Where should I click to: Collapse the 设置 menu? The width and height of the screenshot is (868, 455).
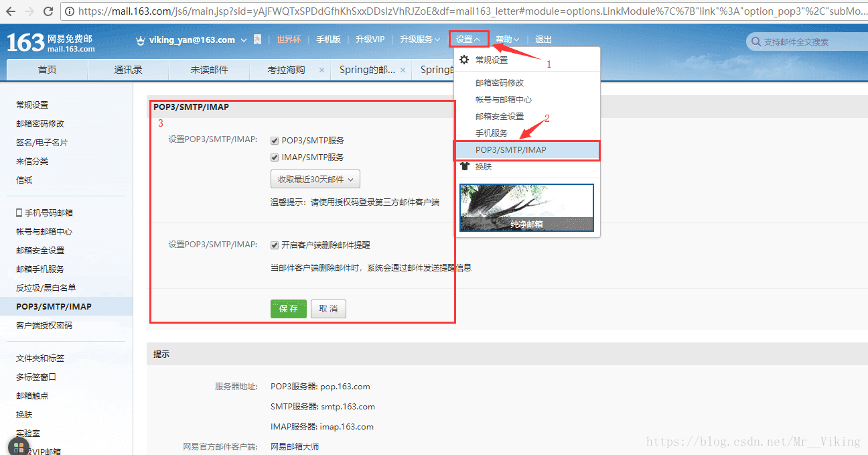tap(468, 40)
